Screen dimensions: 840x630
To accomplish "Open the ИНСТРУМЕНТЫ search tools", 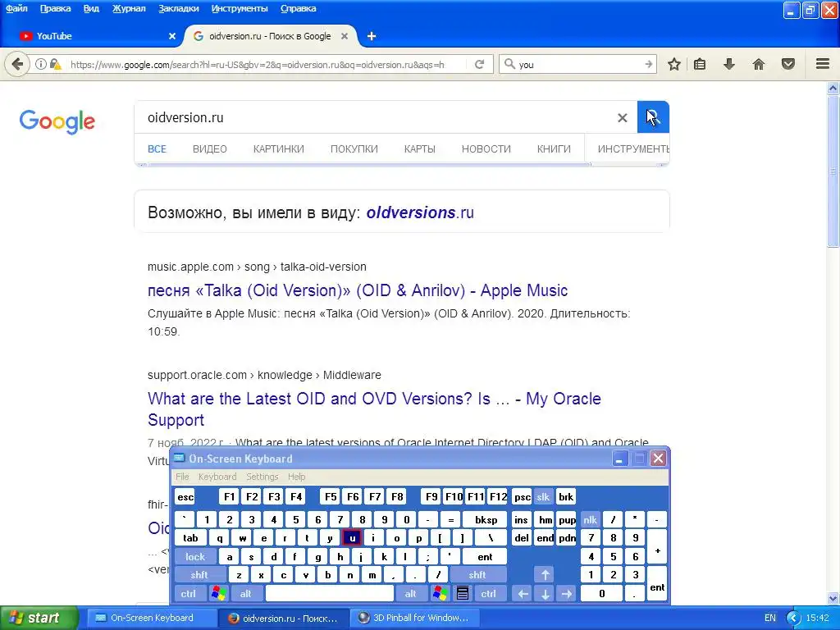I will tap(633, 149).
